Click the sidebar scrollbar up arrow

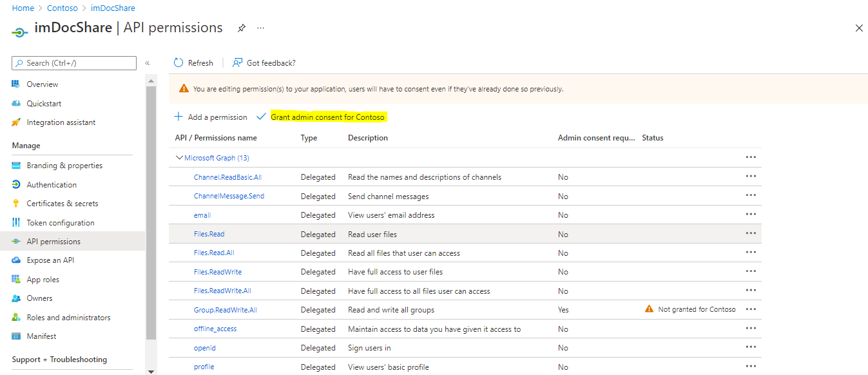click(151, 81)
